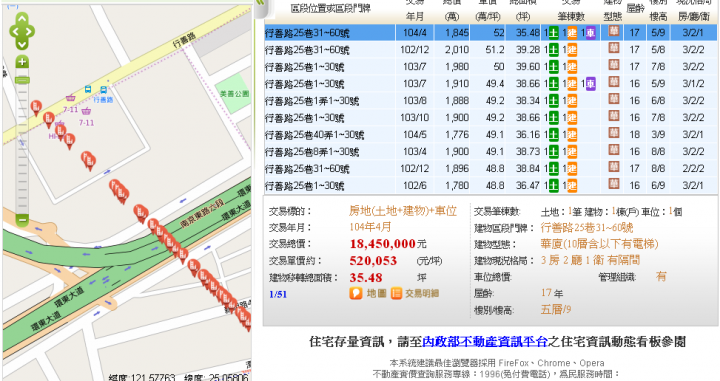Viewport: 720px width, 381px height.
Task: Click the 104年4月 transaction date value
Action: (x=370, y=227)
